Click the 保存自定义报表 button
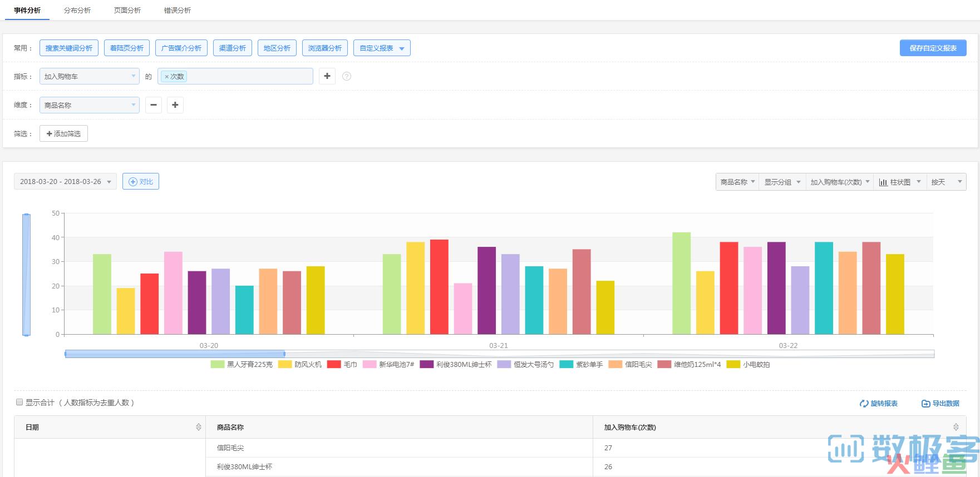This screenshot has width=980, height=477. (933, 48)
